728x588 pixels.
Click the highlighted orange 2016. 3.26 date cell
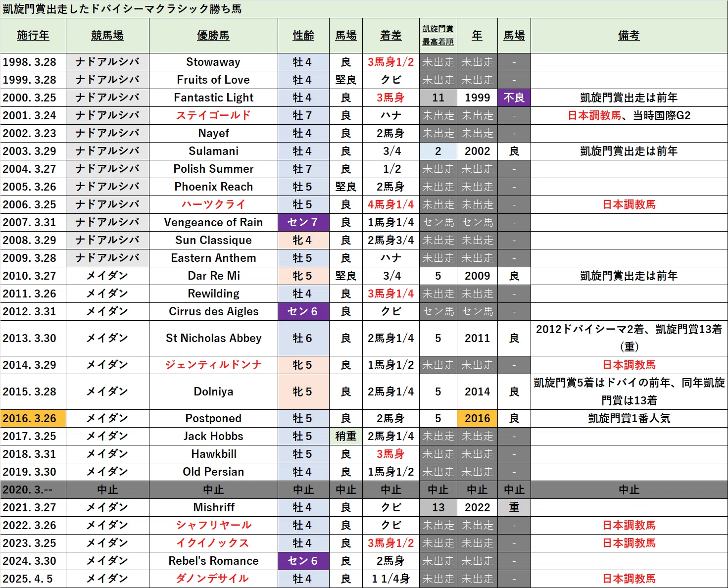click(33, 418)
